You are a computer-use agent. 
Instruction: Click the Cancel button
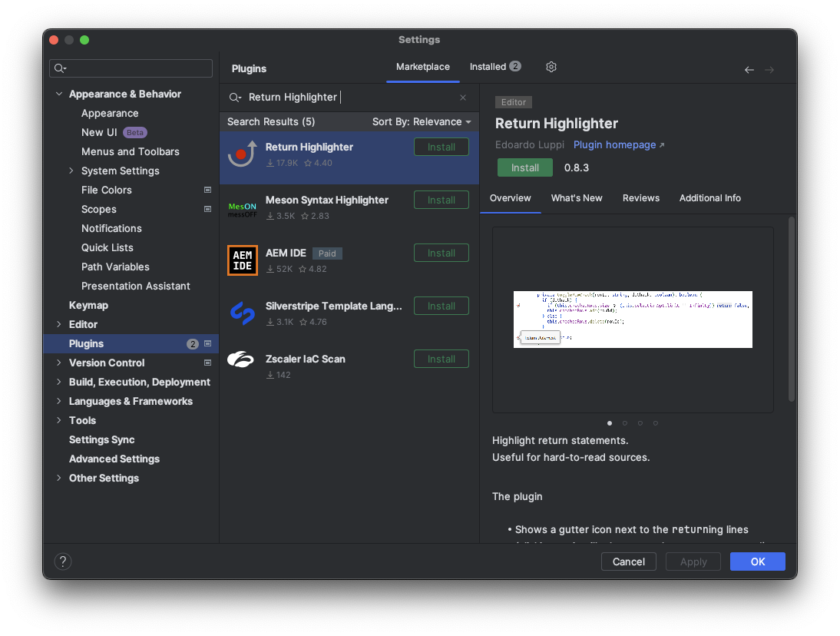click(x=628, y=561)
